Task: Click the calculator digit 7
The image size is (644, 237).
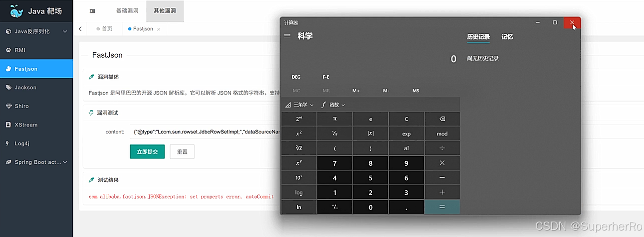Action: coord(335,163)
